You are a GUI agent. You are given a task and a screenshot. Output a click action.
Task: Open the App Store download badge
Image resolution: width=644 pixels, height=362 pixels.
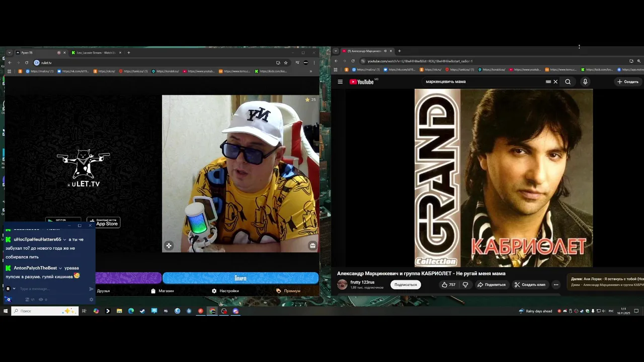pos(103,222)
